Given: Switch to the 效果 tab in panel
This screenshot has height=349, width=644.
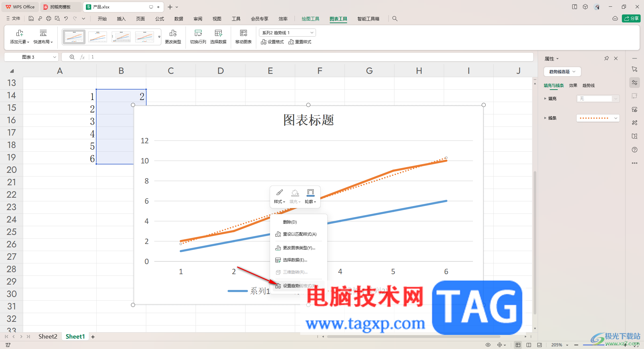Looking at the screenshot, I should click(573, 86).
